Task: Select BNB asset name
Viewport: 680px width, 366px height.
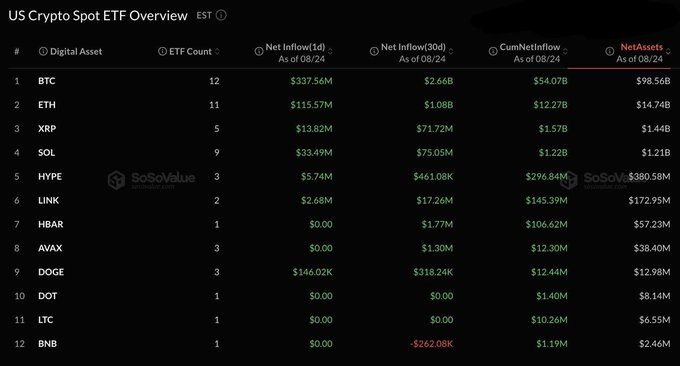Action: (x=47, y=343)
